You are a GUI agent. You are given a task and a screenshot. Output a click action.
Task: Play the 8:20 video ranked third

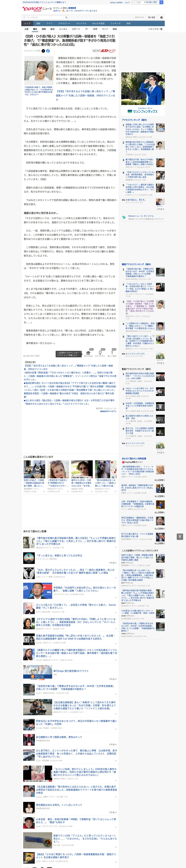160,406
